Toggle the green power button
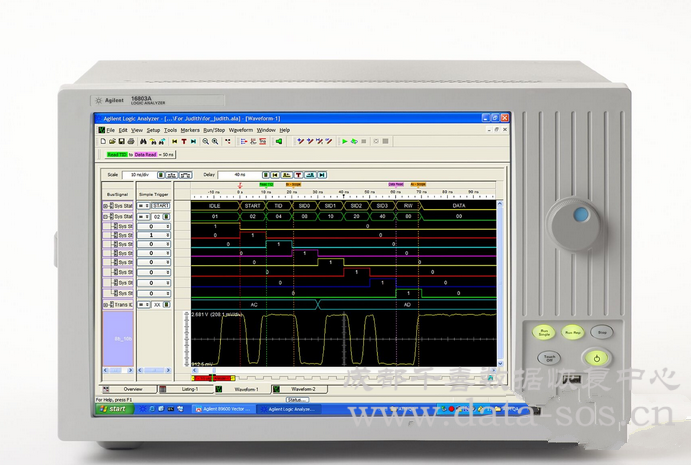The height and width of the screenshot is (465, 691). tap(596, 357)
